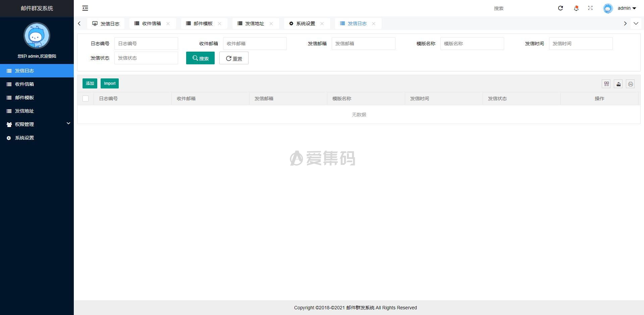Click the table export icon
The height and width of the screenshot is (315, 644).
click(x=619, y=84)
